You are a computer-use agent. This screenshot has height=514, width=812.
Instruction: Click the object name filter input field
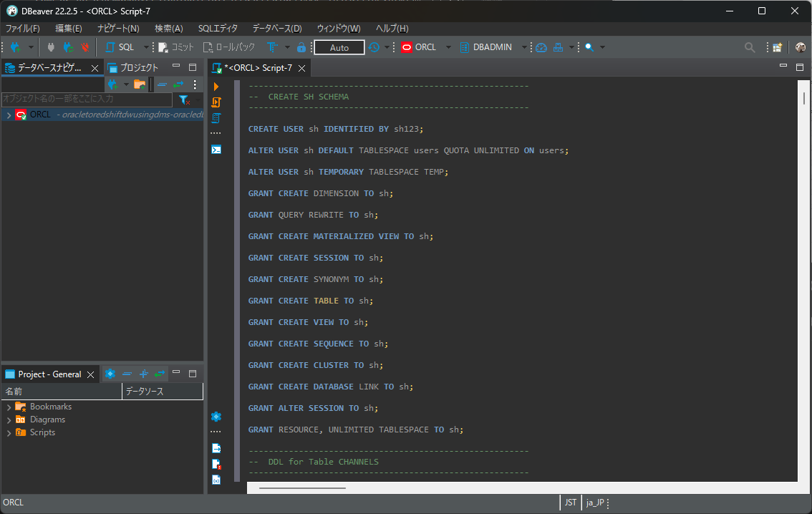pyautogui.click(x=87, y=99)
